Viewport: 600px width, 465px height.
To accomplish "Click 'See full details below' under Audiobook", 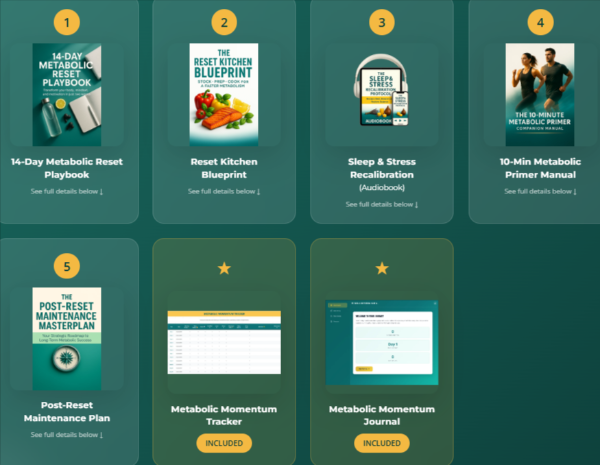I will 382,204.
